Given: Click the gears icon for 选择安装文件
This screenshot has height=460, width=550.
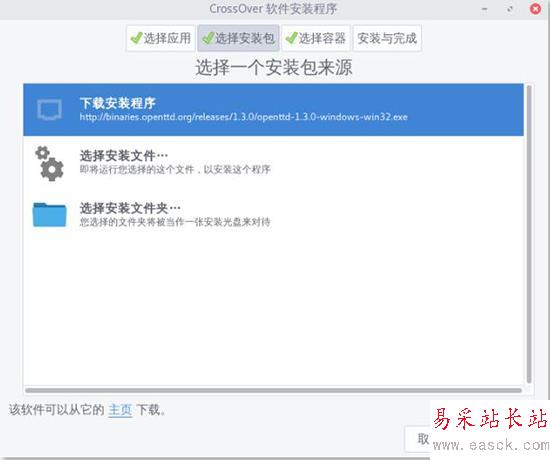Looking at the screenshot, I should pos(49,164).
